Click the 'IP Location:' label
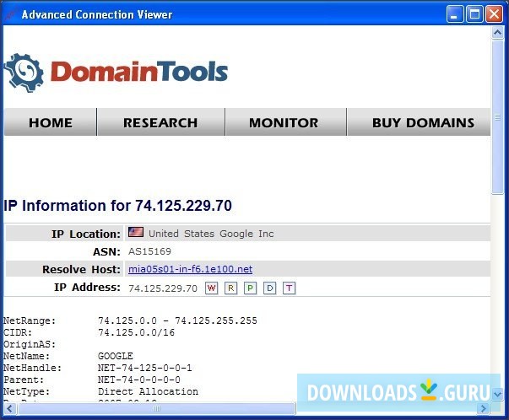Viewport: 509px width, 420px height. (86, 234)
